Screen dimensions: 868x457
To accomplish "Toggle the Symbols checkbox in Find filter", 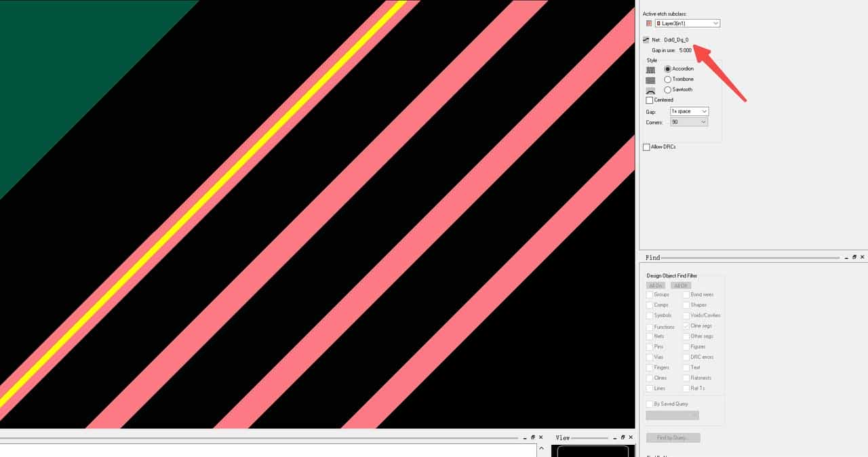I will pos(650,315).
